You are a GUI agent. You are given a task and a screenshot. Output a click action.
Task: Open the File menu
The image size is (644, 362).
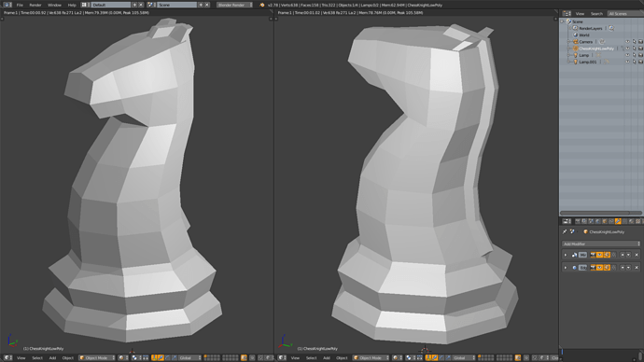point(20,5)
